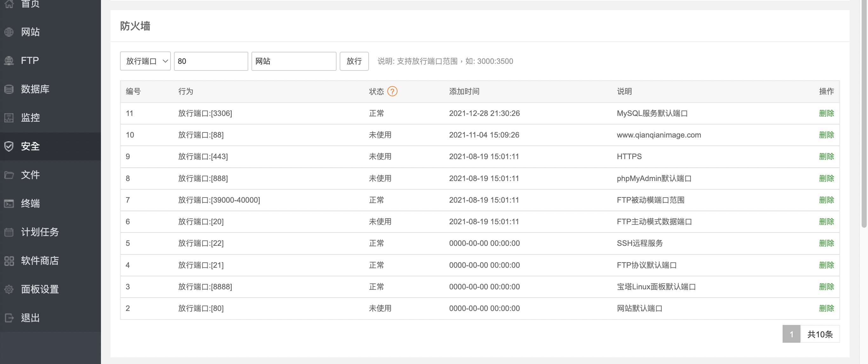Click the monitoring chart icon beside 监控
Viewport: 868px width, 364px height.
point(9,118)
